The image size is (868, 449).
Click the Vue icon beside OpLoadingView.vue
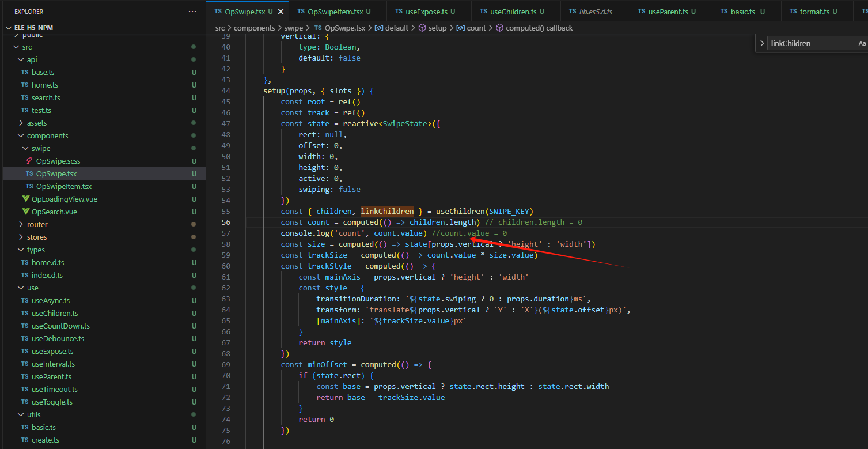point(26,199)
